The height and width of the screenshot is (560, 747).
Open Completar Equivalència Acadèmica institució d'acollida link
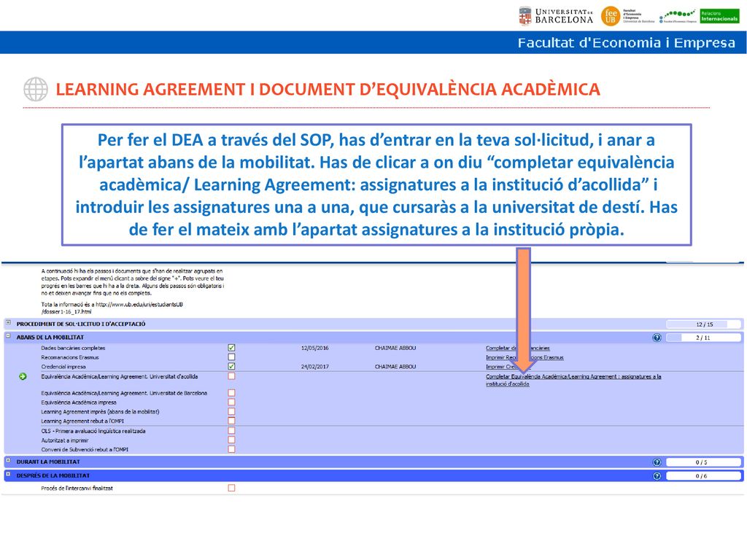[573, 380]
